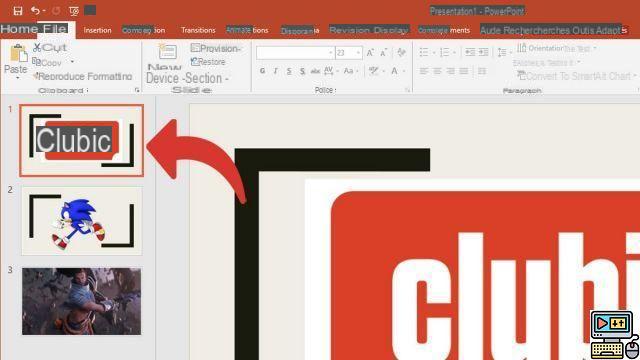Click the Save icon in quick access toolbar
Image resolution: width=640 pixels, height=360 pixels.
click(18, 11)
